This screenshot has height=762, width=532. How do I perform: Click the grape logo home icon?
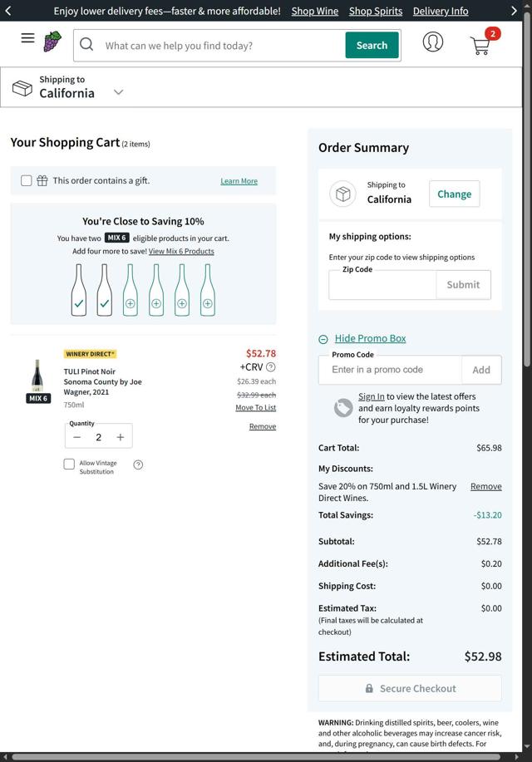coord(52,42)
